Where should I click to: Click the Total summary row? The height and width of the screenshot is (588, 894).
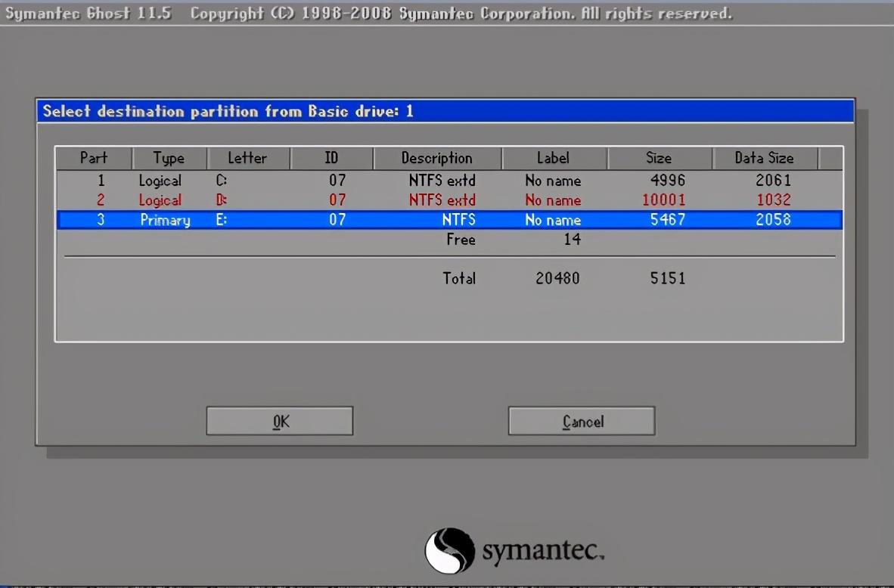tap(459, 278)
